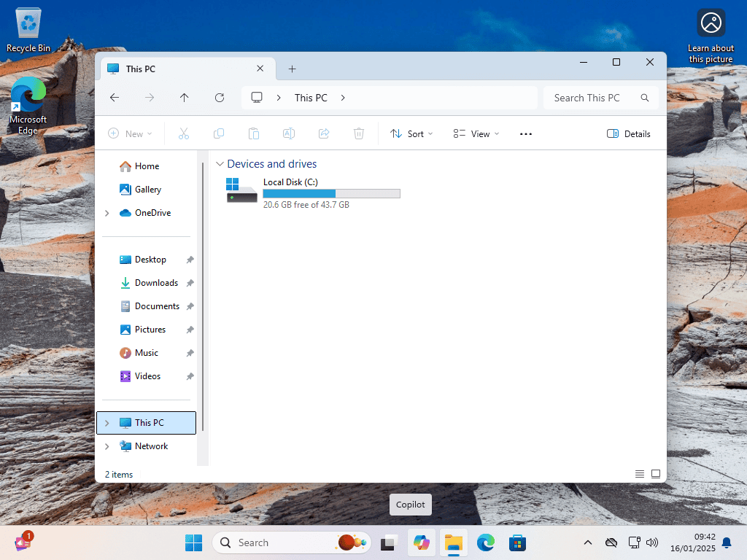The height and width of the screenshot is (560, 747).
Task: Navigate up one folder level
Action: (x=184, y=97)
